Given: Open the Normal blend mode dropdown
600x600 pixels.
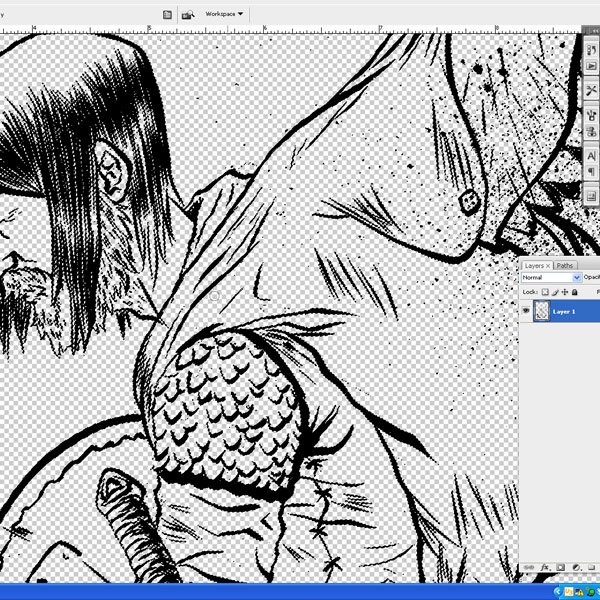Looking at the screenshot, I should click(551, 277).
